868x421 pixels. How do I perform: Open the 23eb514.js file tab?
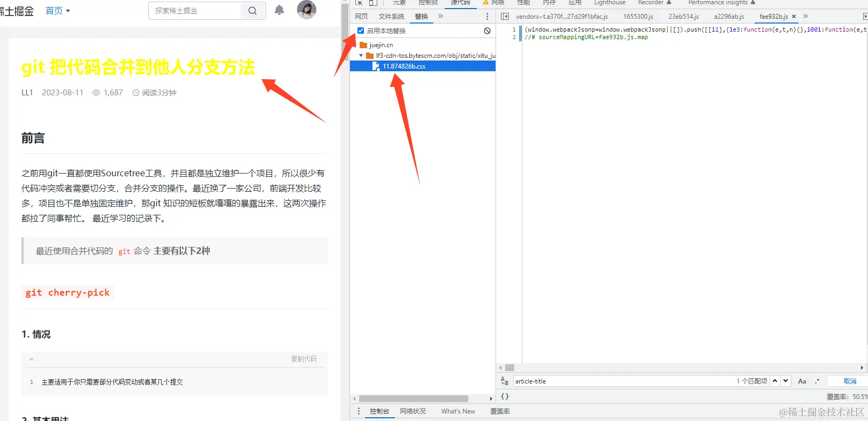coord(683,17)
